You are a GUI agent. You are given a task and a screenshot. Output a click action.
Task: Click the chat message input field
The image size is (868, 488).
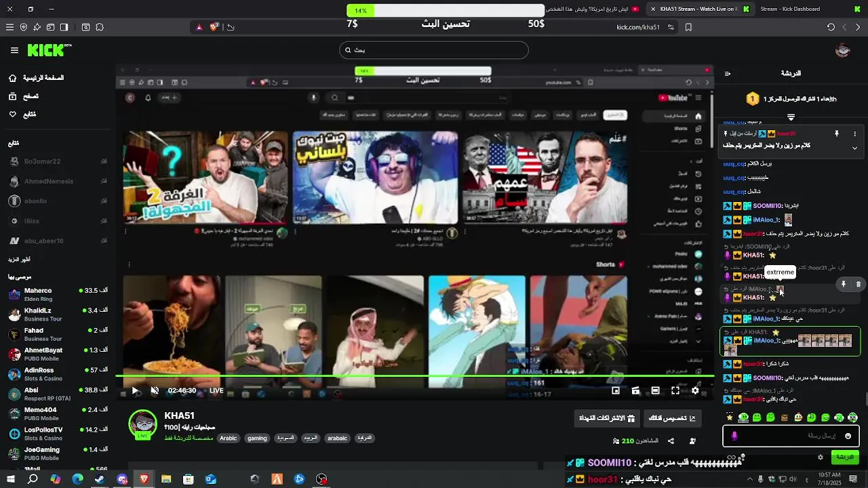point(791,436)
